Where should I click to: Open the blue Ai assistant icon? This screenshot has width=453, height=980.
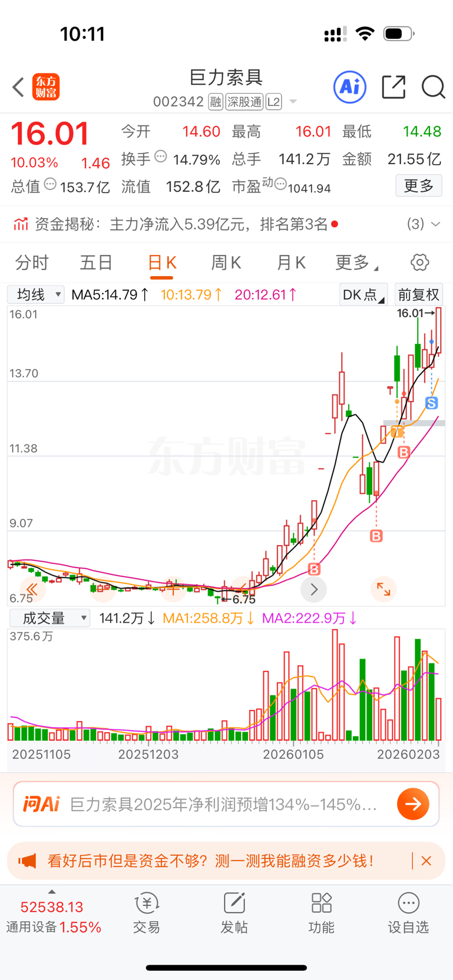pyautogui.click(x=350, y=87)
